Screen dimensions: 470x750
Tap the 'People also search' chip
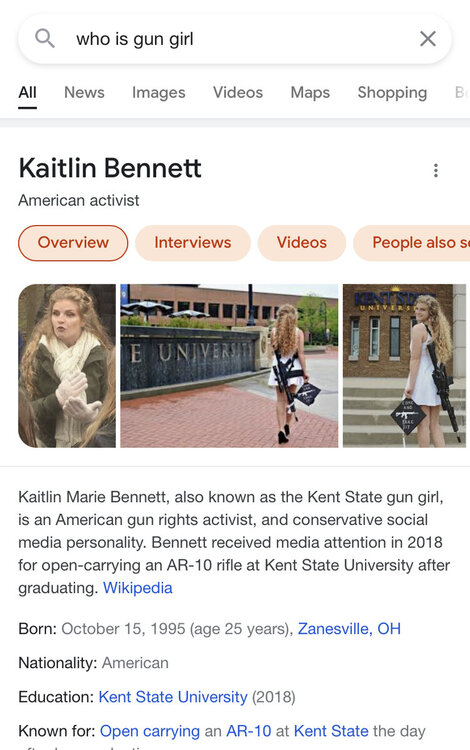tap(412, 243)
